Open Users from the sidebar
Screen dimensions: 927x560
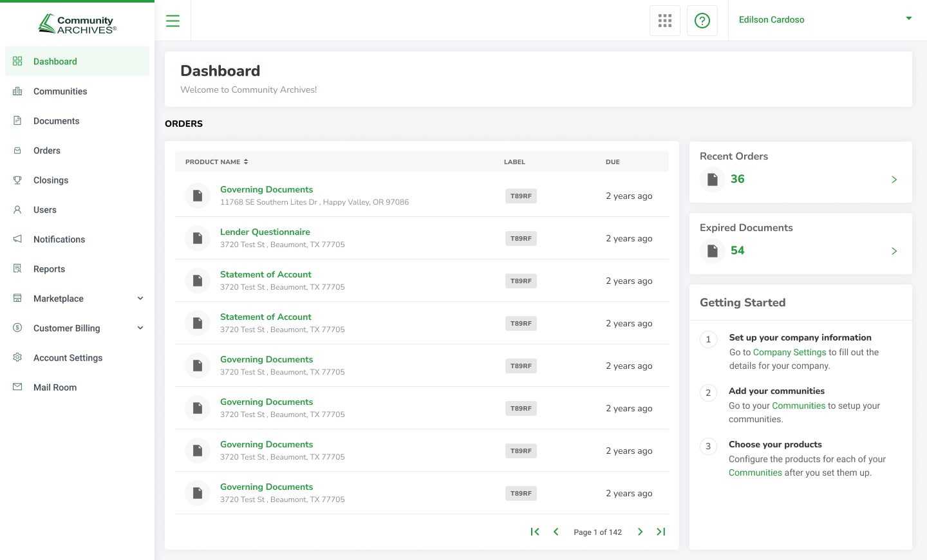click(77, 210)
